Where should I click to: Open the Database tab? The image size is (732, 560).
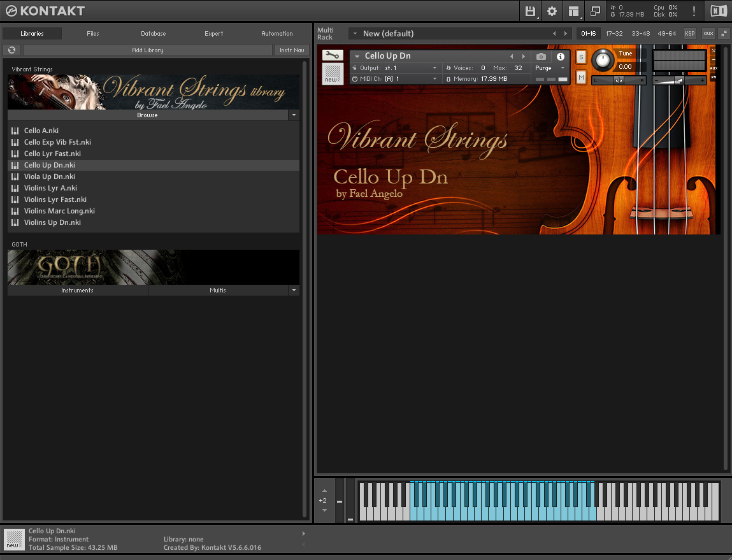pyautogui.click(x=154, y=34)
